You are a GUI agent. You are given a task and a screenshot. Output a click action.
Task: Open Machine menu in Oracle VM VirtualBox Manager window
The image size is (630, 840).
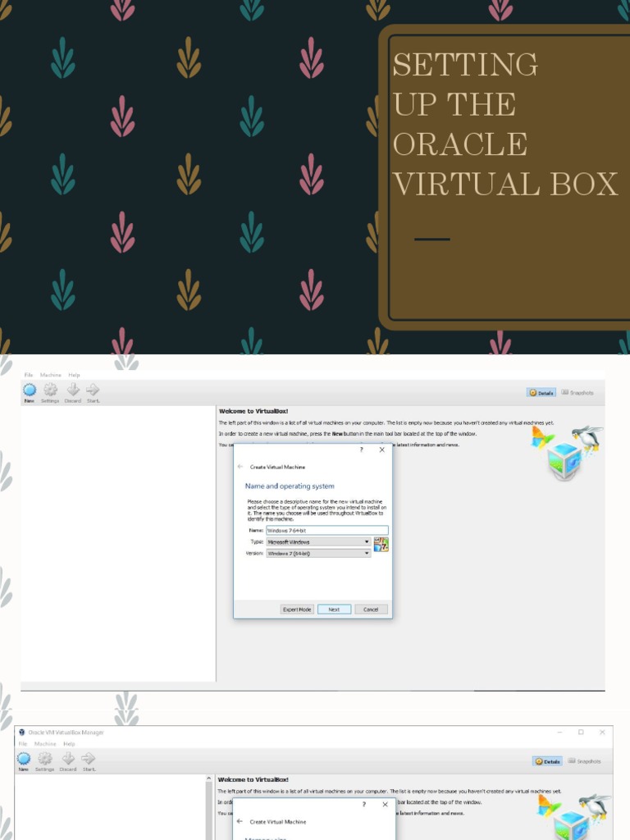(45, 744)
